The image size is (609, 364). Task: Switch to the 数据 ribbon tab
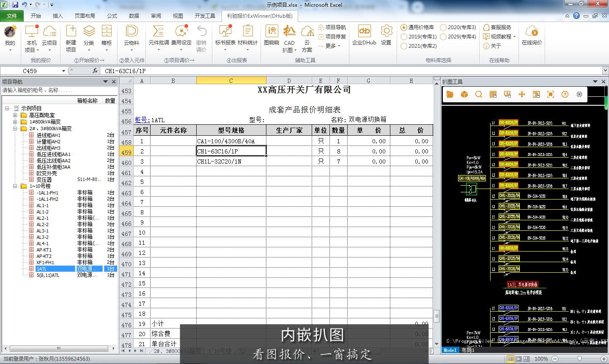[x=134, y=16]
